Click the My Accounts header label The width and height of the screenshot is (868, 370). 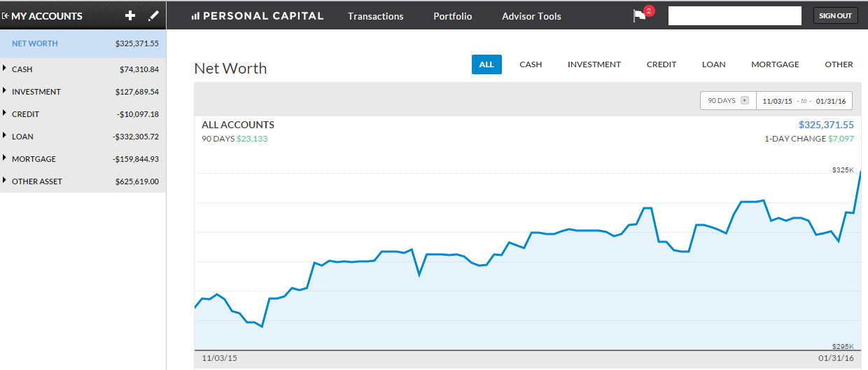(47, 15)
